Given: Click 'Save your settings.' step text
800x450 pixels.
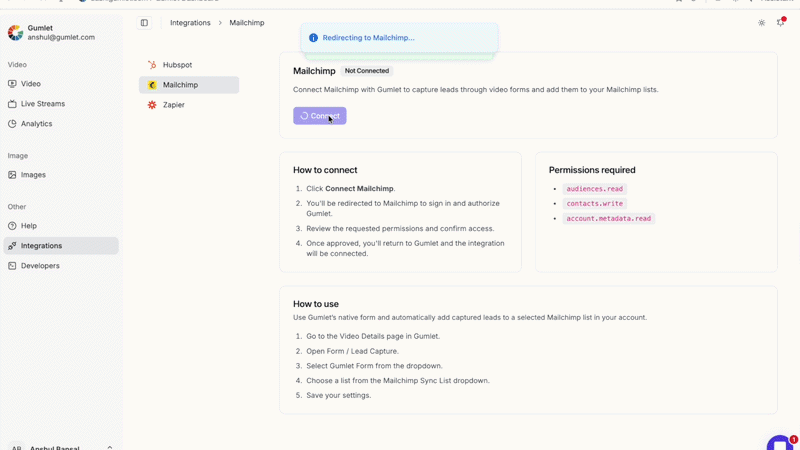Looking at the screenshot, I should pos(339,395).
